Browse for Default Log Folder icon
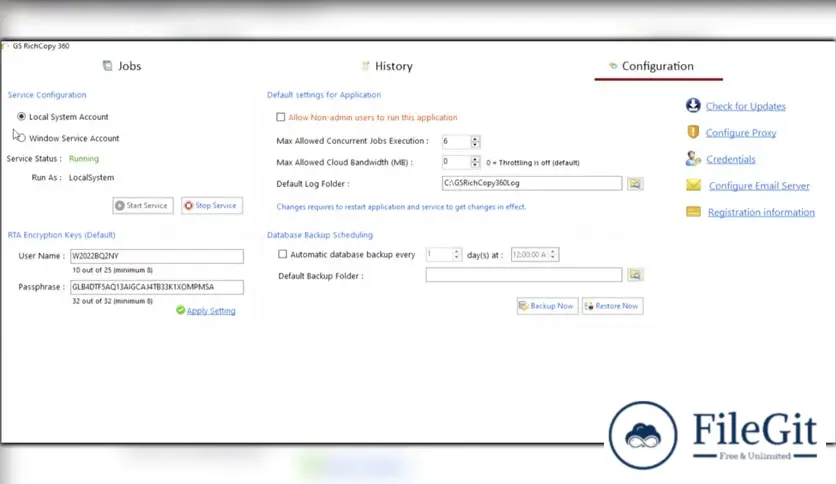The height and width of the screenshot is (484, 836). (634, 183)
